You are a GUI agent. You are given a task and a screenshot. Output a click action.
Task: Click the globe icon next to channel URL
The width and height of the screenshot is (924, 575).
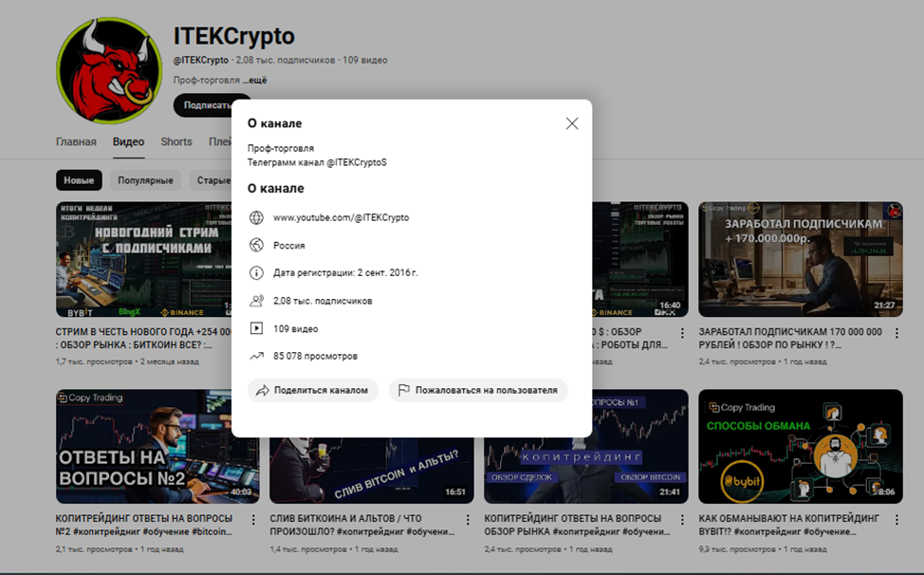[x=256, y=217]
